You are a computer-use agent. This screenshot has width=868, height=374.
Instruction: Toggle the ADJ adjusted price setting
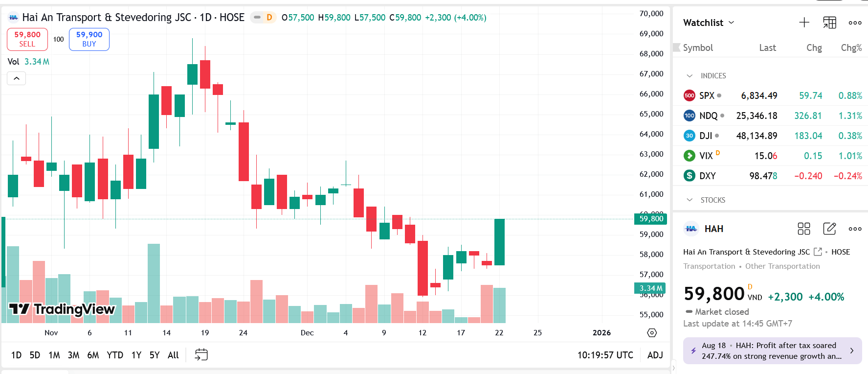(655, 355)
